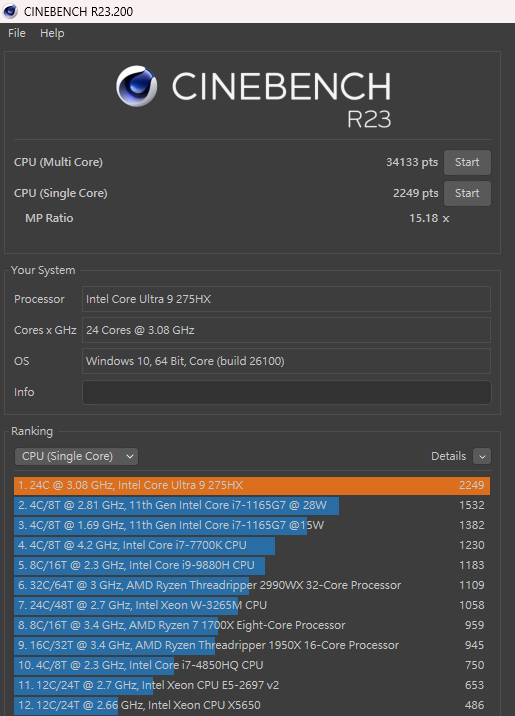Viewport: 515px width, 716px height.
Task: Click the Cinebench R23 sphere logo
Action: coord(137,86)
